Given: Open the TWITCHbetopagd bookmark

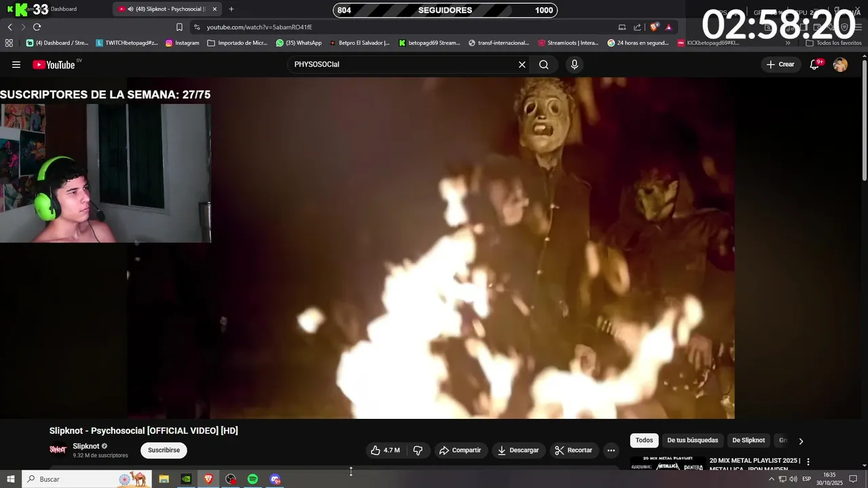Looking at the screenshot, I should point(127,43).
